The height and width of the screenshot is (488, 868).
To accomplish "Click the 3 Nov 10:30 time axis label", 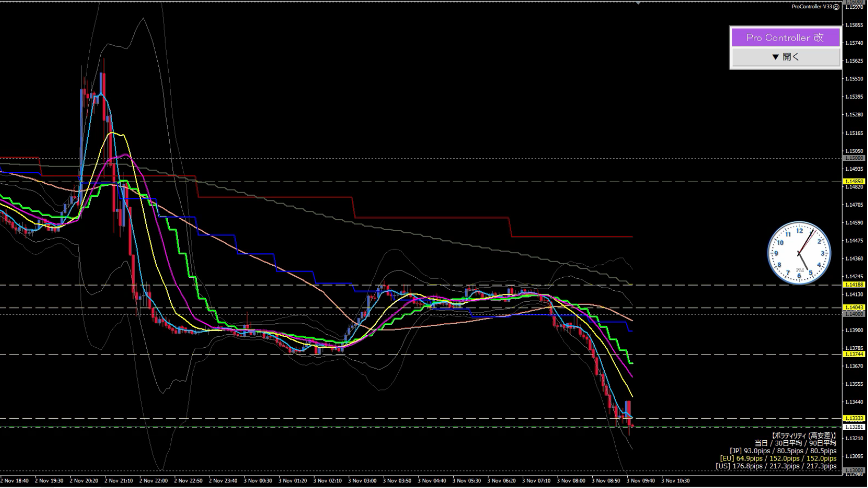I will 675,481.
